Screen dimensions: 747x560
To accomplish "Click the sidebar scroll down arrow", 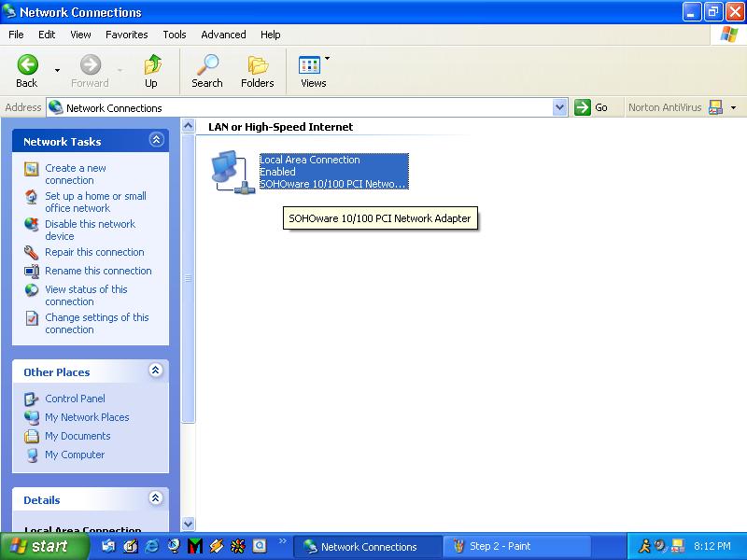I will click(189, 524).
